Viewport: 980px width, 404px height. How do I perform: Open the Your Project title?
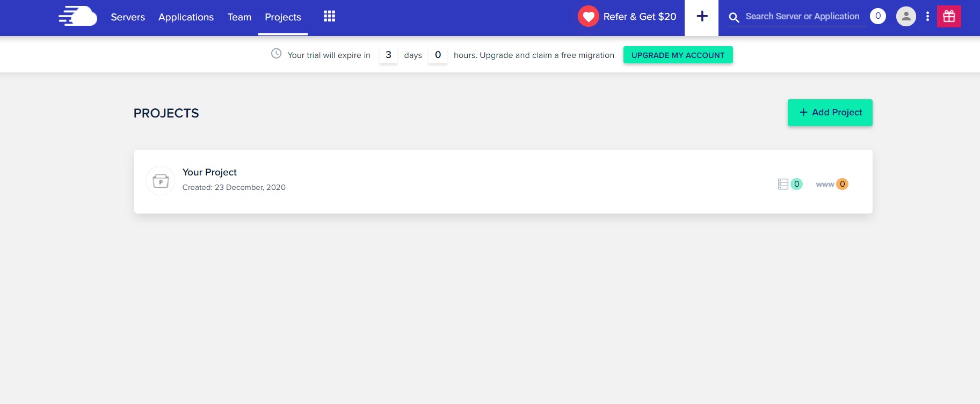(x=209, y=172)
